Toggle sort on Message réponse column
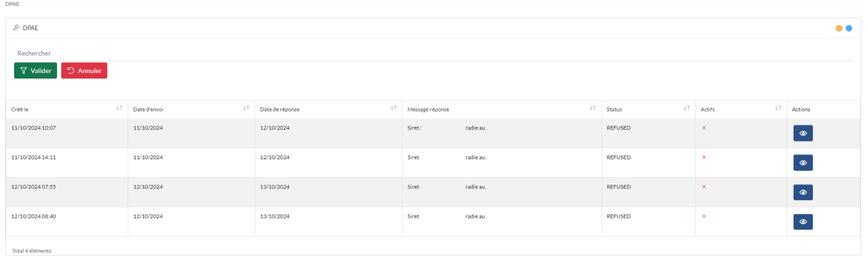This screenshot has width=868, height=258. pos(593,108)
